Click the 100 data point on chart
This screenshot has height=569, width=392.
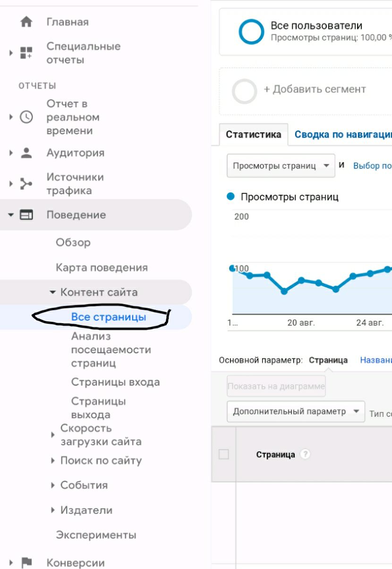click(x=232, y=268)
